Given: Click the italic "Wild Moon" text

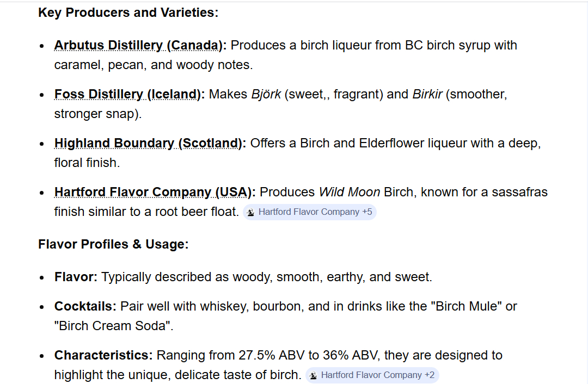Looking at the screenshot, I should pyautogui.click(x=349, y=192).
